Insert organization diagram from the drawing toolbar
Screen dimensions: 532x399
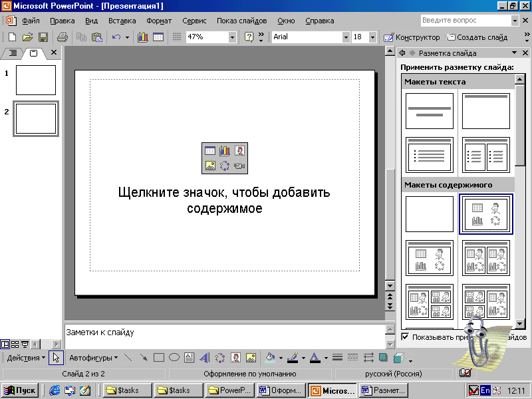(220, 358)
